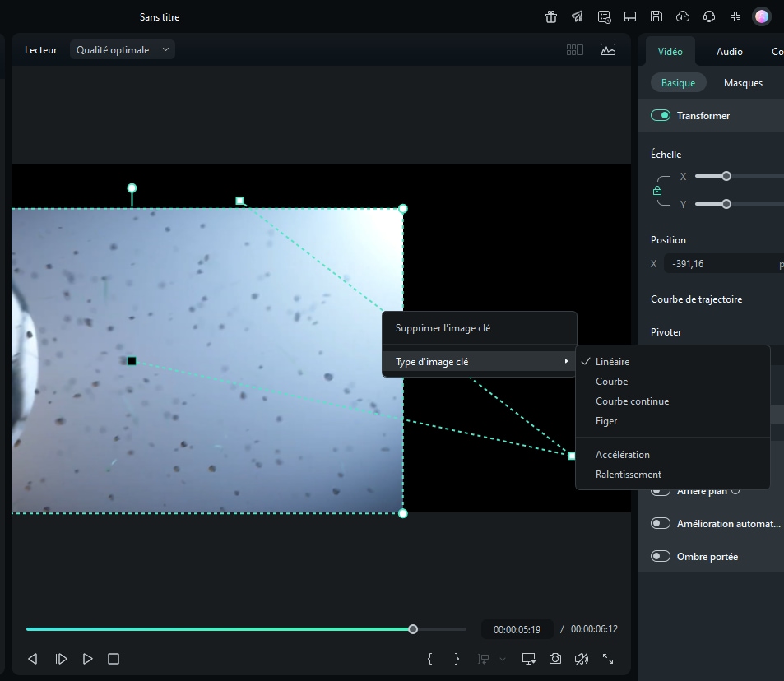
Task: Open the display settings monitor icon
Action: 528,659
